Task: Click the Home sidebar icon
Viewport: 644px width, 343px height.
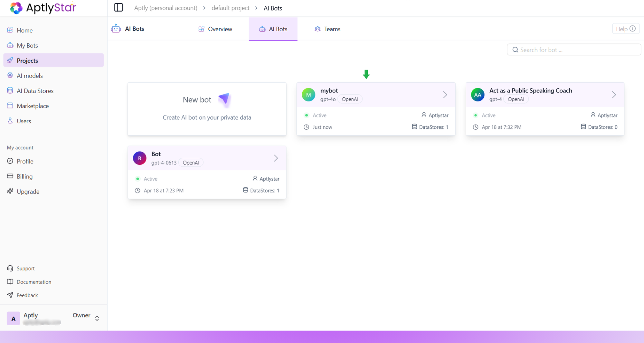Action: pyautogui.click(x=10, y=30)
